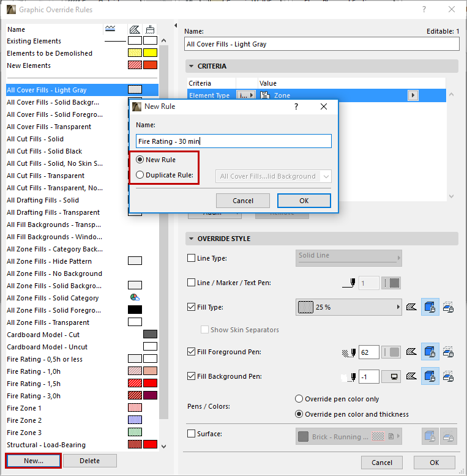
Task: Collapse the CRITERIA section
Action: click(x=192, y=66)
